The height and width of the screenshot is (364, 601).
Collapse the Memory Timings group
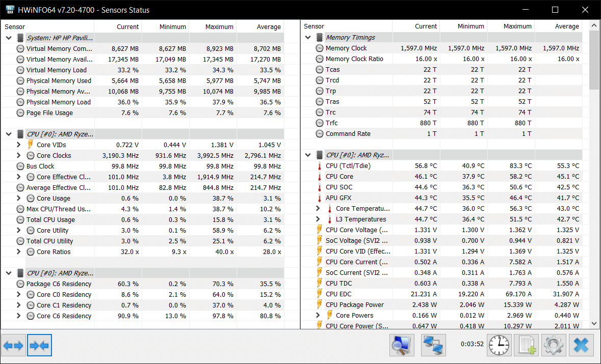coord(308,37)
